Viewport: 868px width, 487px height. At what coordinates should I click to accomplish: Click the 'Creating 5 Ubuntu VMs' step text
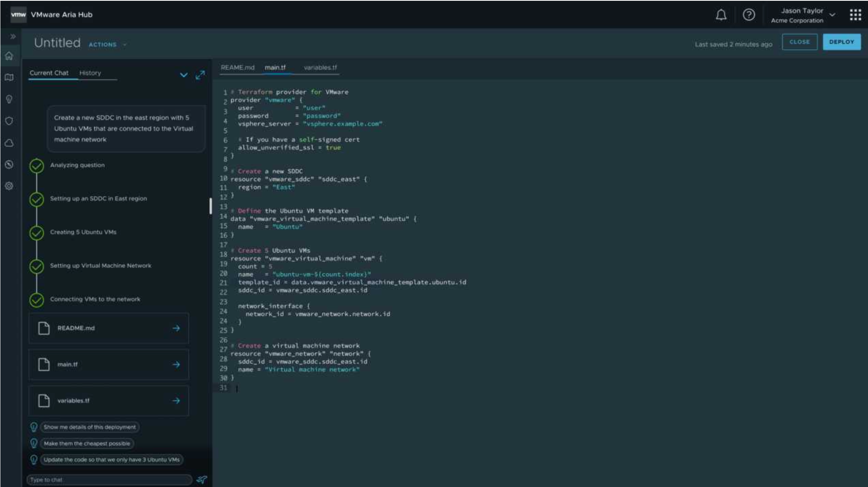[x=83, y=232]
